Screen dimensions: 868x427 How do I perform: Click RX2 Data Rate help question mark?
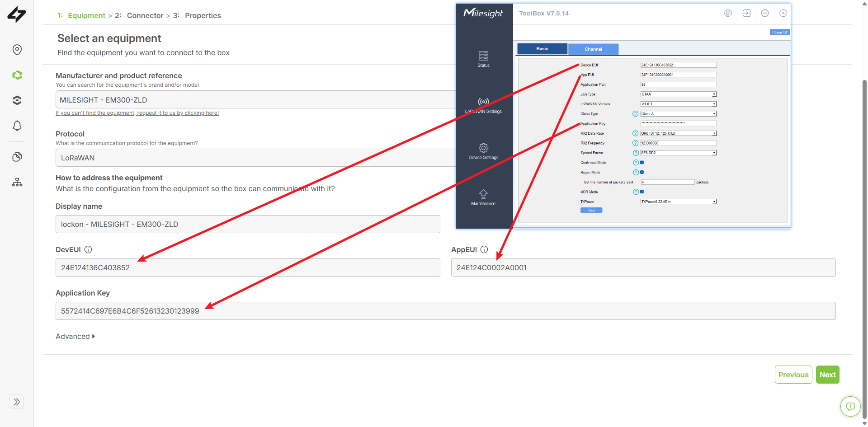(x=635, y=133)
